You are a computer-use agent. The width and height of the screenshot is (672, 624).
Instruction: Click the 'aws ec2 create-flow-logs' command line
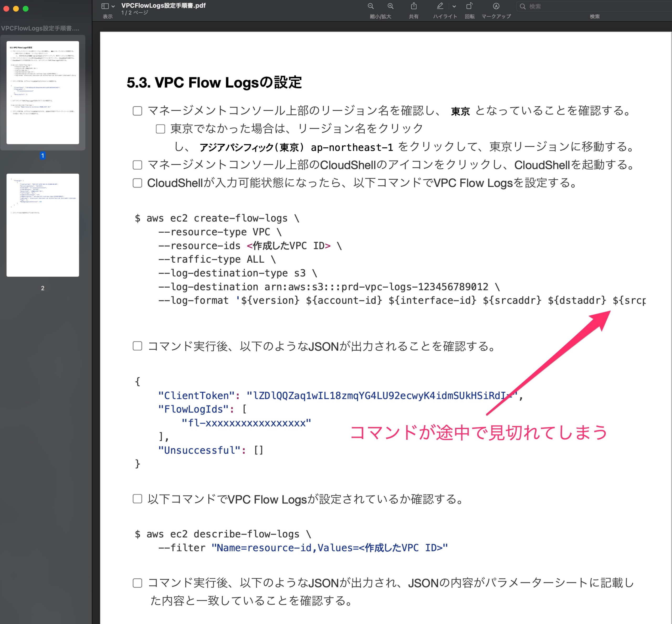pyautogui.click(x=217, y=218)
